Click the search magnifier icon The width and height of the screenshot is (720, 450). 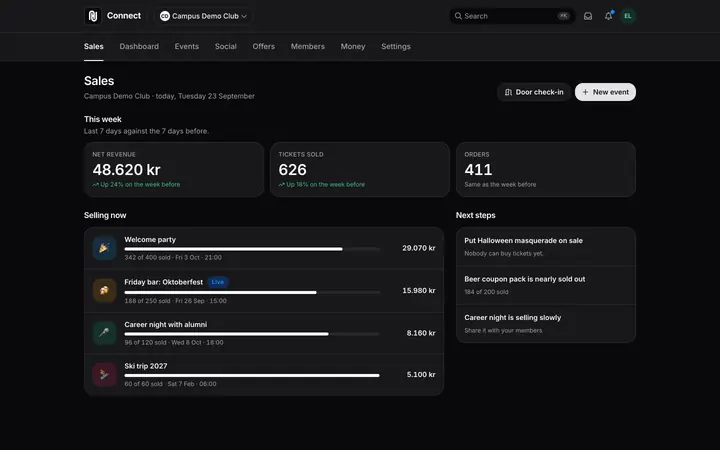(458, 16)
